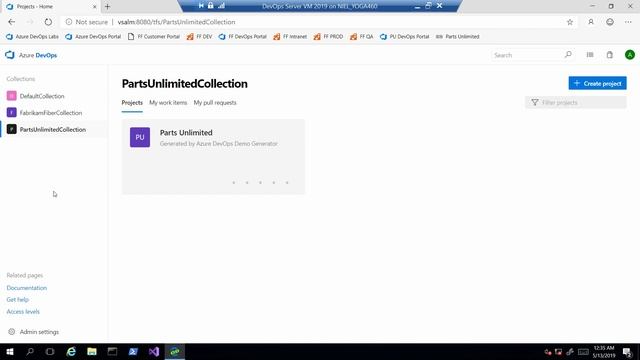Open the FF Customer Portal bookmark
640x360 pixels.
coord(153,36)
